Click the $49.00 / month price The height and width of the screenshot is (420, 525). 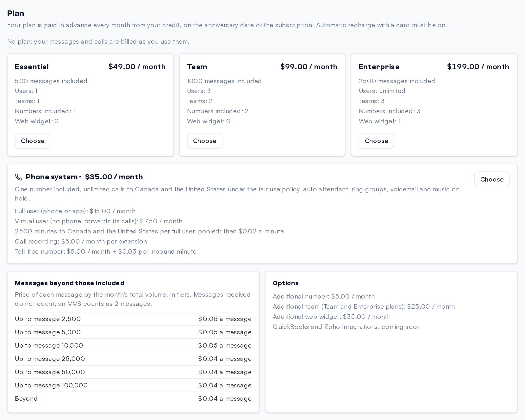click(137, 67)
